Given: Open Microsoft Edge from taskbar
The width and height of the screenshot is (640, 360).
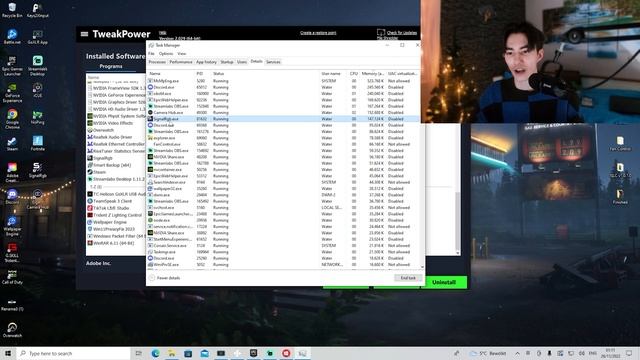Looking at the screenshot, I should click(x=155, y=353).
